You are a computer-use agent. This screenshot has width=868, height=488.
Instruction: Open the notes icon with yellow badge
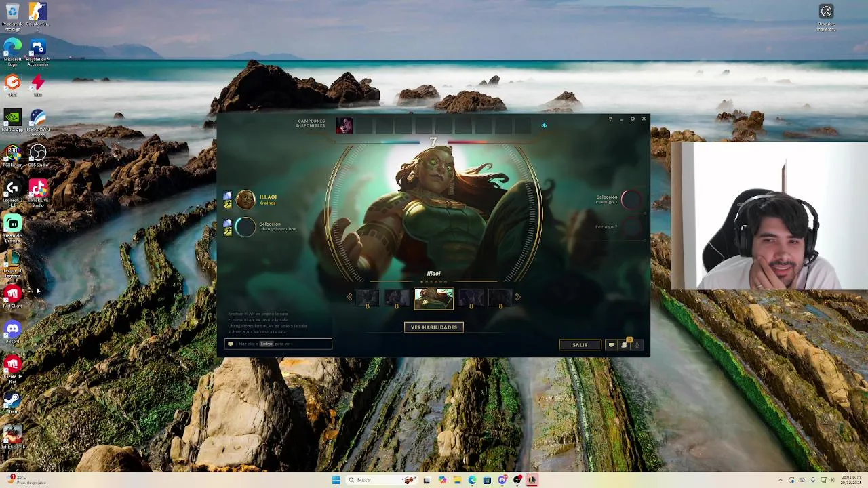click(624, 344)
